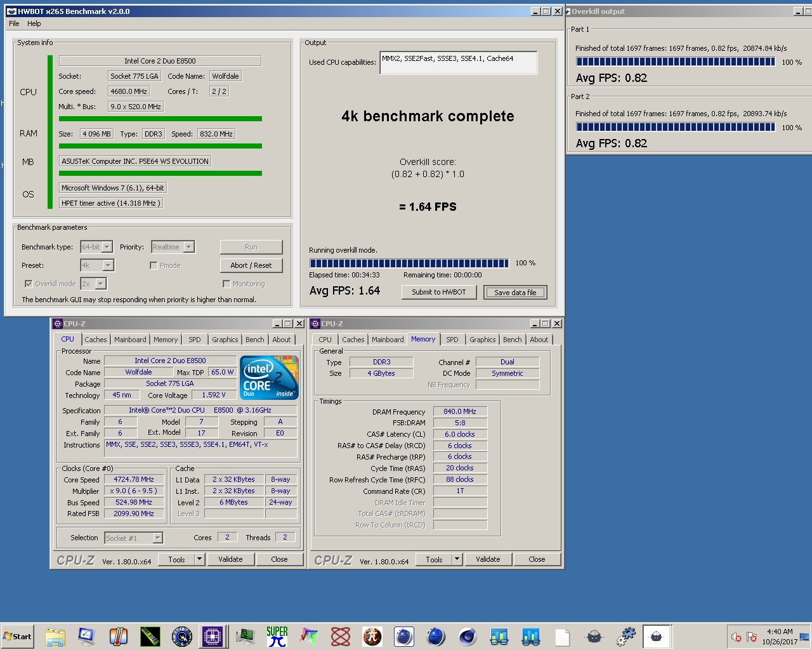Click the Core speed 4680.0 MHz field
812x650 pixels.
[x=129, y=91]
